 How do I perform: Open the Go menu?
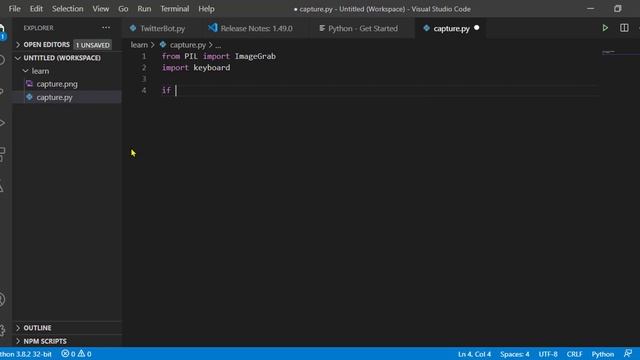123,9
